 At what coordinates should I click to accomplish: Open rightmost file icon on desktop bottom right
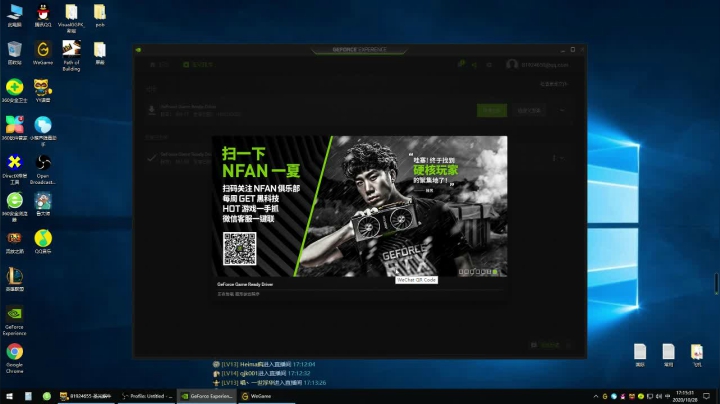pyautogui.click(x=697, y=355)
